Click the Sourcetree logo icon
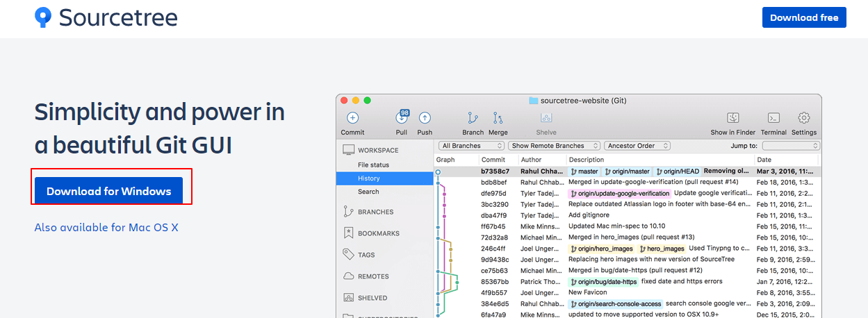868x318 pixels. pos(43,17)
